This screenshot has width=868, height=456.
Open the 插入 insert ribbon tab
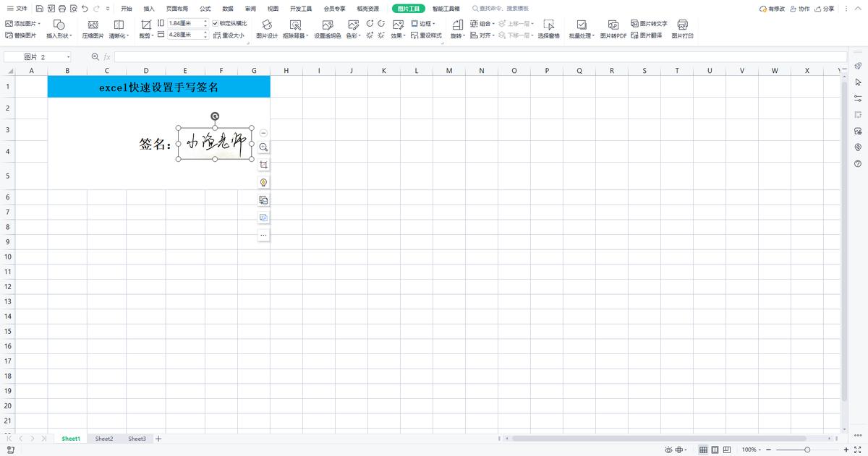(149, 9)
